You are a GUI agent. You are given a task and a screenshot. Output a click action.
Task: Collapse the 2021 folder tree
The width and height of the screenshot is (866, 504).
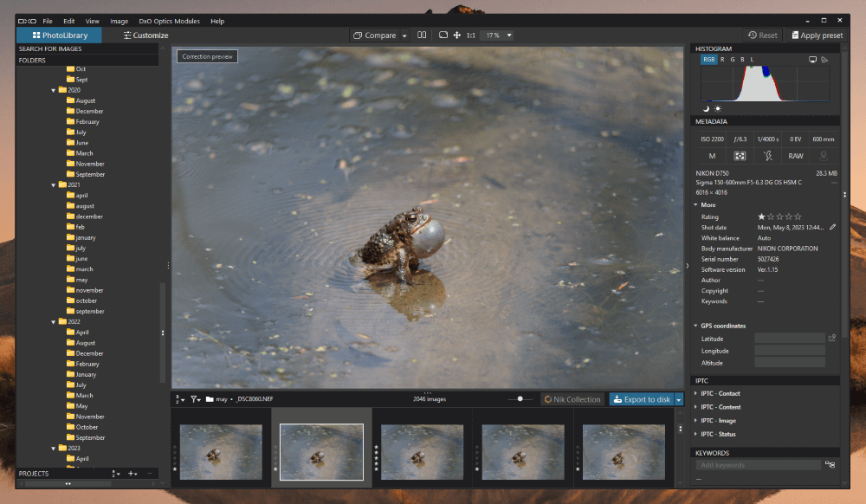coord(54,185)
